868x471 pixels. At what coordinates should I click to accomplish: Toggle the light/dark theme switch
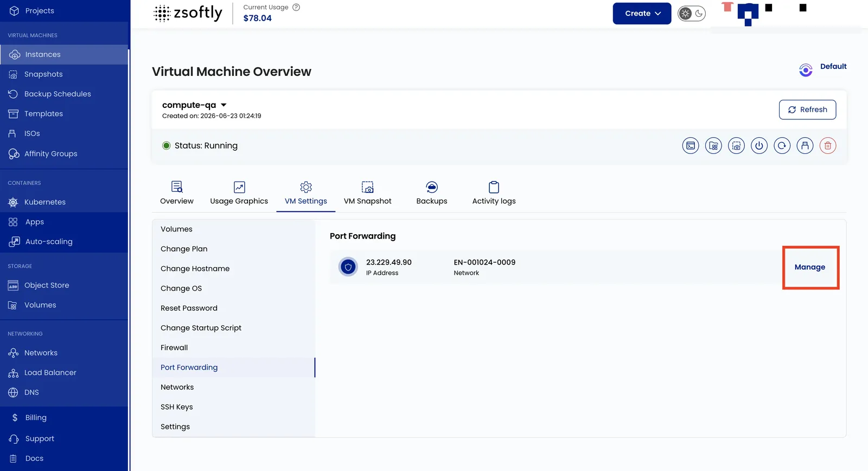[692, 14]
